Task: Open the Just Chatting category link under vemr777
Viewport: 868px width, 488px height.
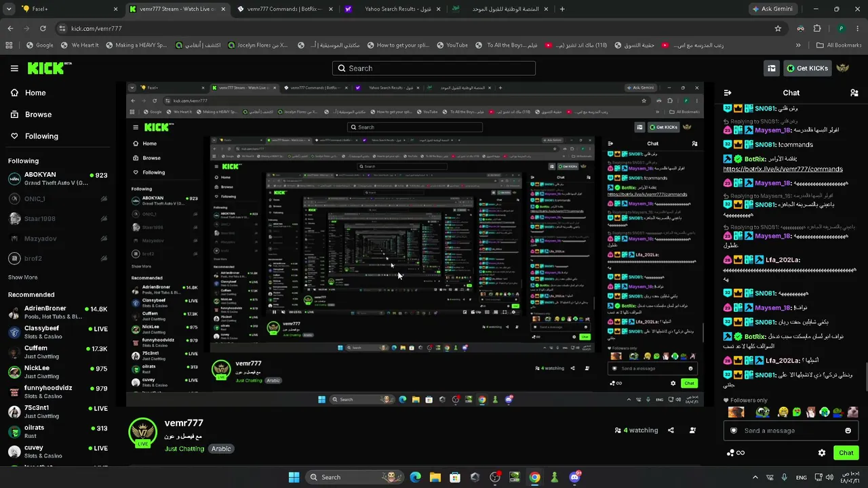Action: point(184,449)
